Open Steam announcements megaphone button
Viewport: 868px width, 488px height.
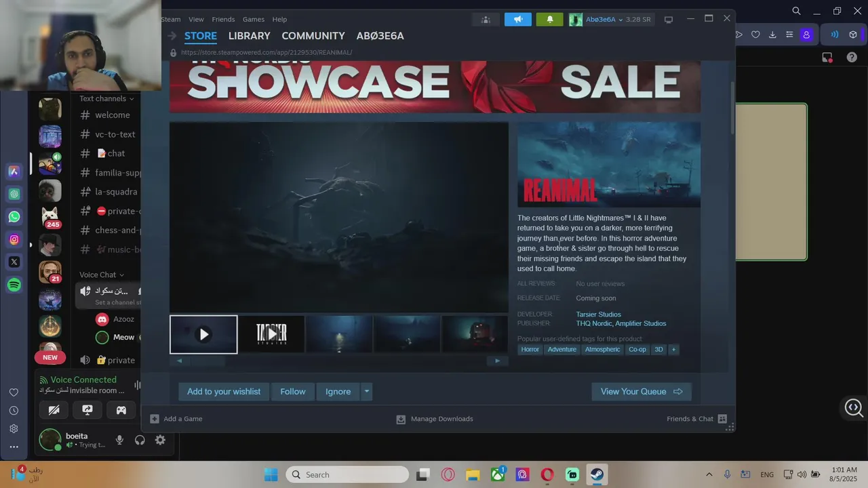518,20
